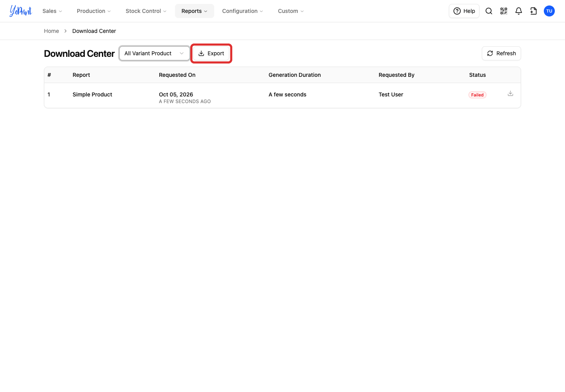
Task: Open the QR code scanner icon
Action: [x=504, y=11]
